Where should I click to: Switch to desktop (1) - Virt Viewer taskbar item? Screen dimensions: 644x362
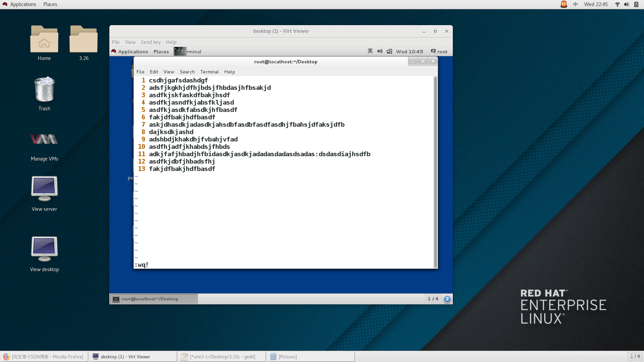point(133,357)
